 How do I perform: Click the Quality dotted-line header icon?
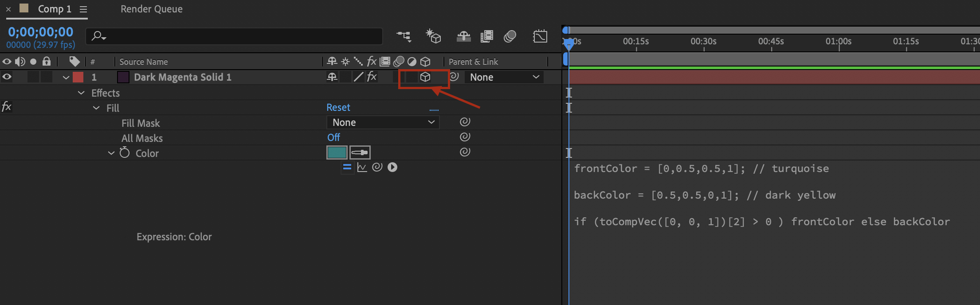point(358,61)
